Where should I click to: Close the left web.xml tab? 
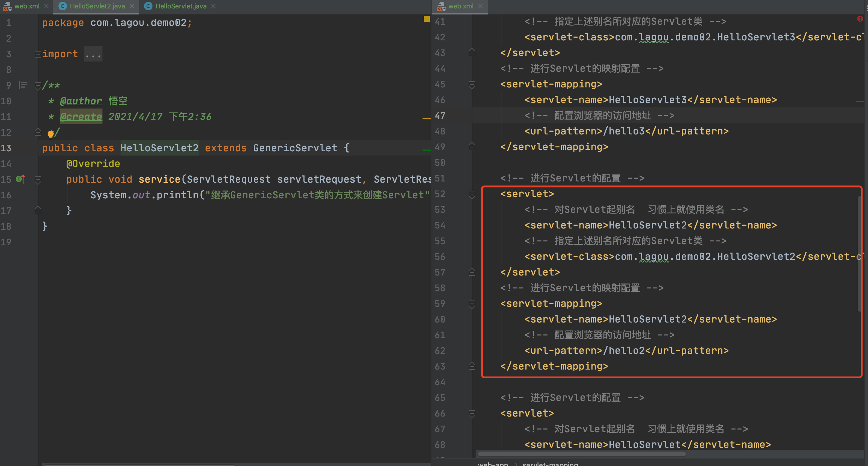(x=46, y=6)
